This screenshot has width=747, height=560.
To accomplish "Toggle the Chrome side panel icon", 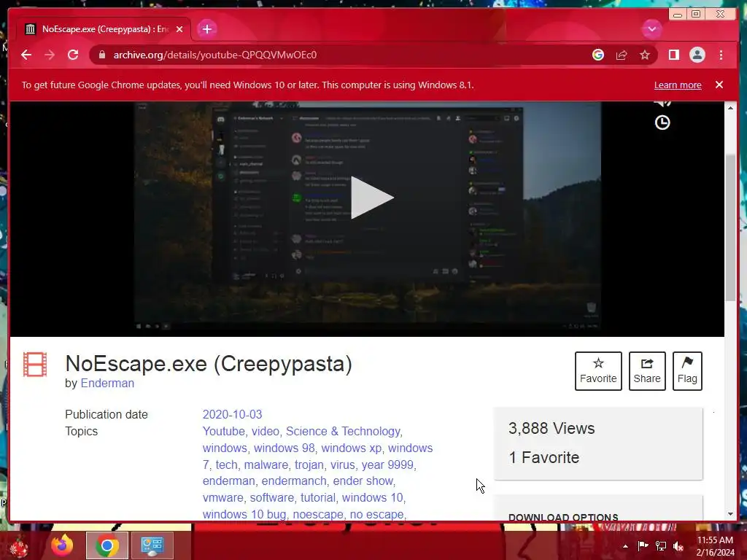I will pos(673,55).
